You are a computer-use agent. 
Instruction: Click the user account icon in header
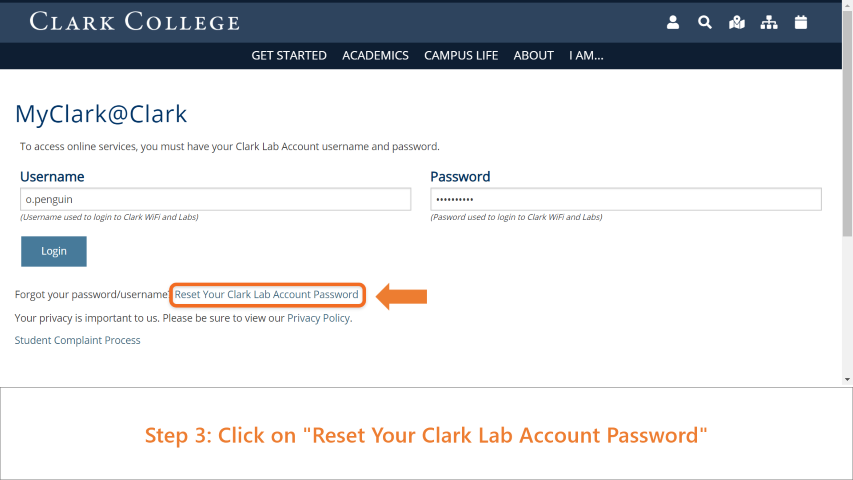click(x=673, y=22)
